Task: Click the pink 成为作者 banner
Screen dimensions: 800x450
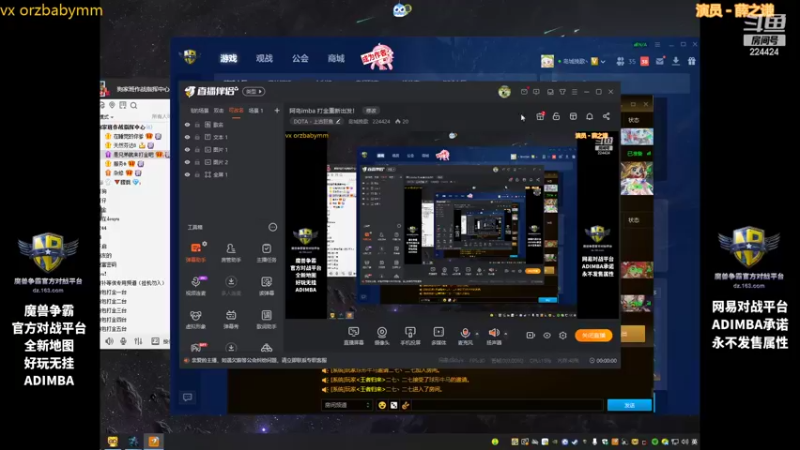Action: 377,57
